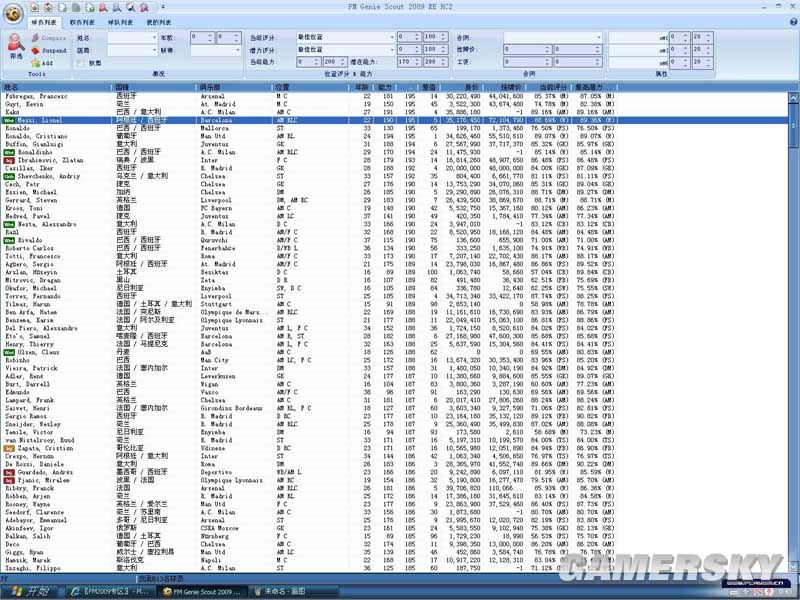
Task: Sort by the 俱乐部 column header
Action: pos(236,87)
